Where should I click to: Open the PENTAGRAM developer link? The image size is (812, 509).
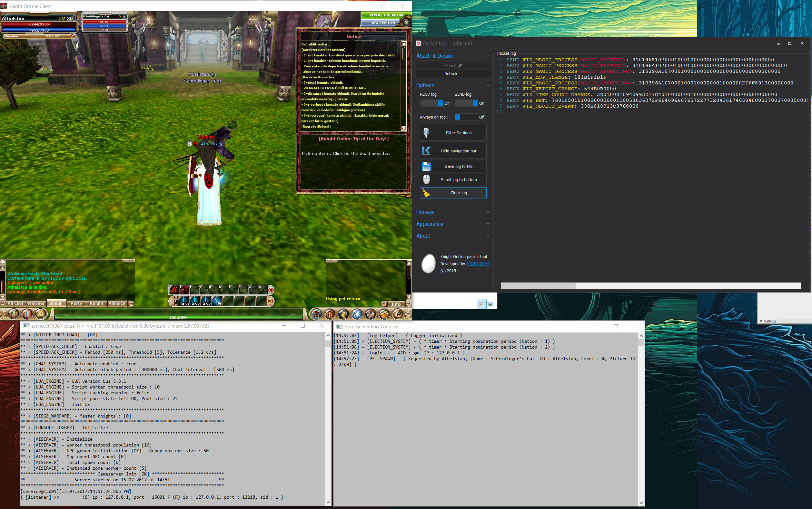tap(478, 264)
